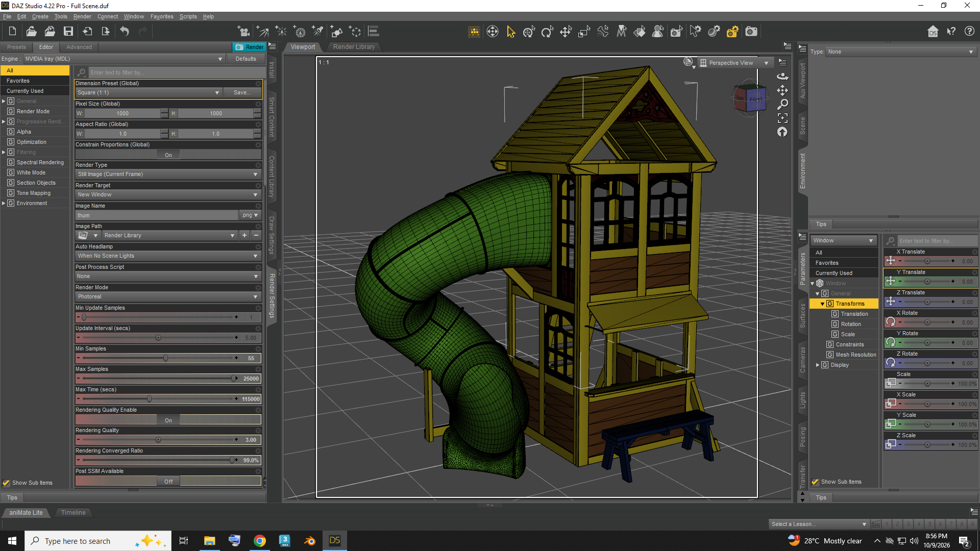Adjust the Rendering Quality slider
Viewport: 980px width, 551px height.
pos(158,440)
